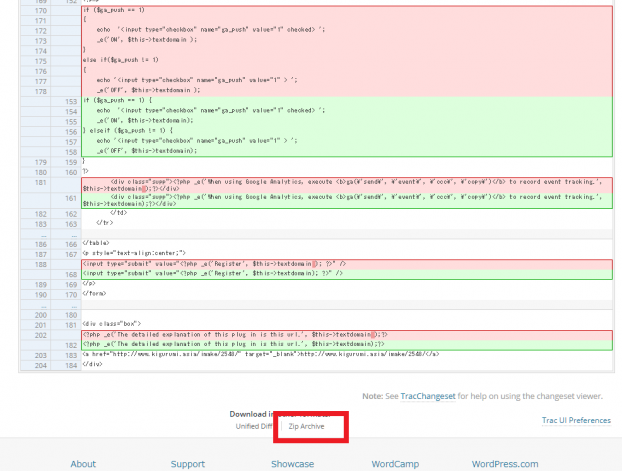Click old line number 202
The width and height of the screenshot is (622, 471).
coord(40,335)
